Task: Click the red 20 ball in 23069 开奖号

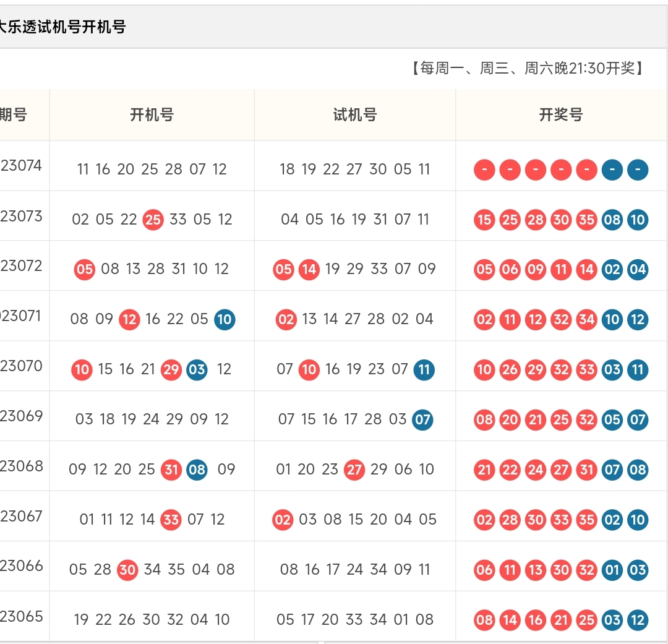Action: point(510,420)
